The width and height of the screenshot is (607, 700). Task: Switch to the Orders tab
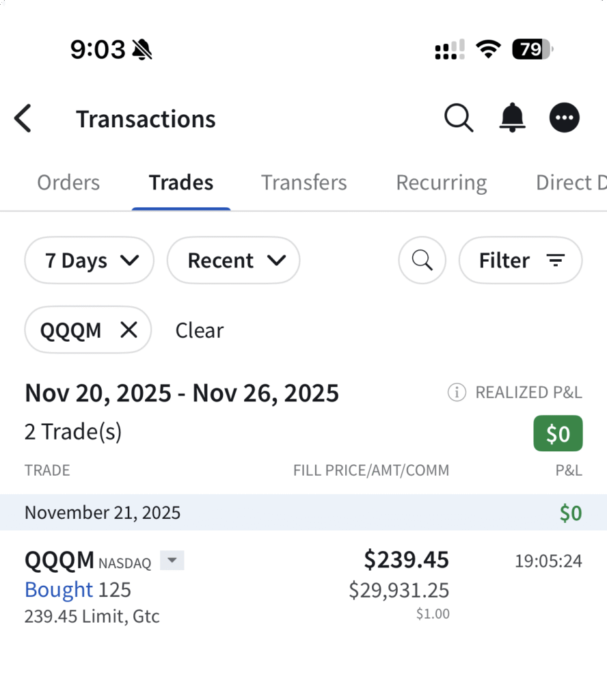point(68,183)
